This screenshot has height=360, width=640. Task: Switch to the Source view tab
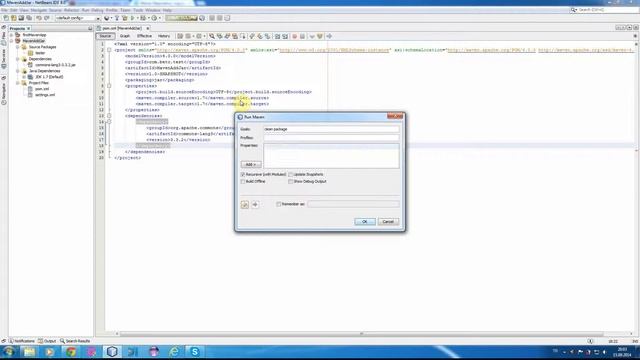click(105, 36)
